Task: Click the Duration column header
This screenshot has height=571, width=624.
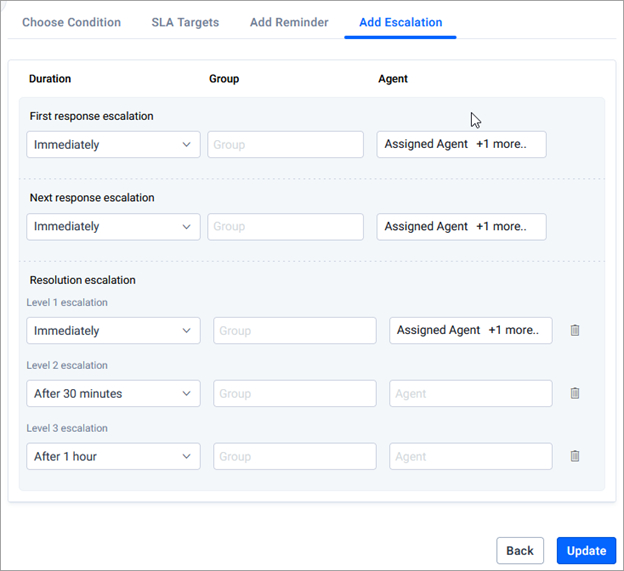Action: 50,79
